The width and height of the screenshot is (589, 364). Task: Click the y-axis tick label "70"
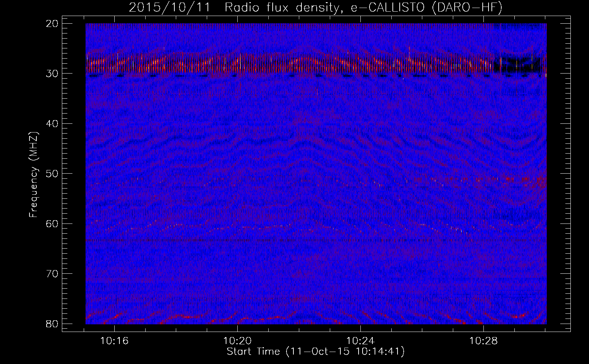click(52, 274)
